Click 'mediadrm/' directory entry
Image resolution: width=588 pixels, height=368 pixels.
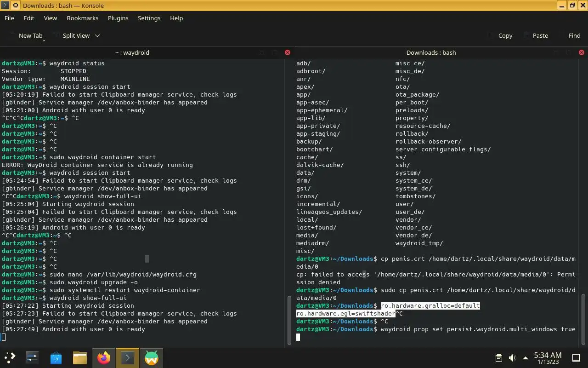313,243
